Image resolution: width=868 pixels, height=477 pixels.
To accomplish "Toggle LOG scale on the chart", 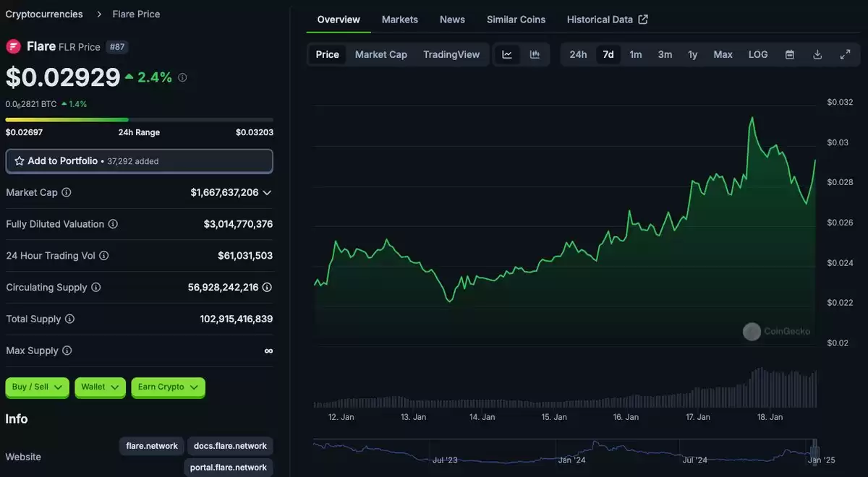I will [x=758, y=54].
